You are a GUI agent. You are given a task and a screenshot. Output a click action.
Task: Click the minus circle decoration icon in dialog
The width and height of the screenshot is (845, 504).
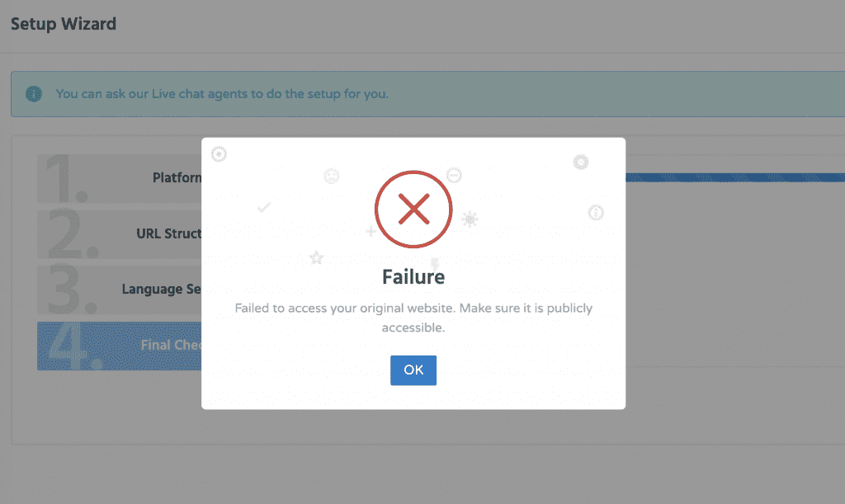point(454,175)
